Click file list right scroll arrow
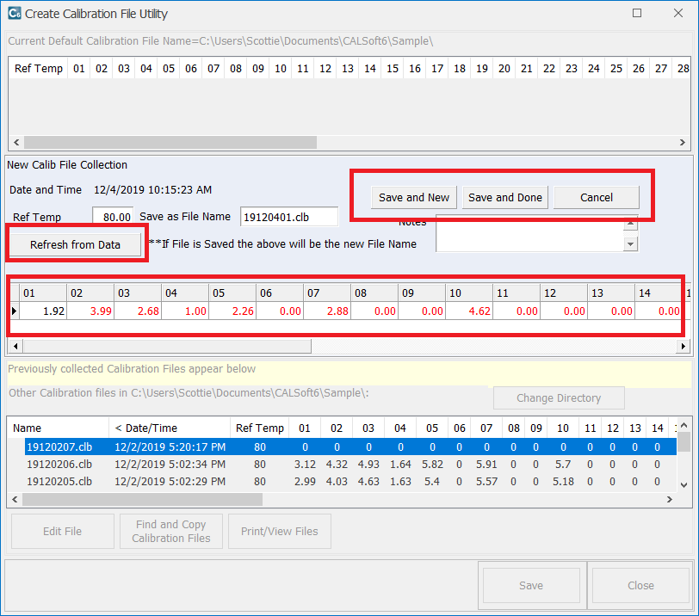 pyautogui.click(x=670, y=500)
